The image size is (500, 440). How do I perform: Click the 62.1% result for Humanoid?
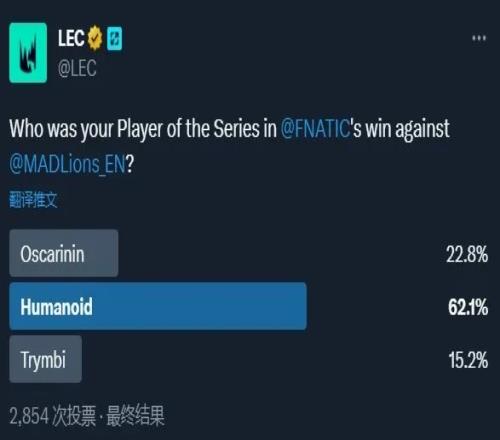pyautogui.click(x=468, y=307)
